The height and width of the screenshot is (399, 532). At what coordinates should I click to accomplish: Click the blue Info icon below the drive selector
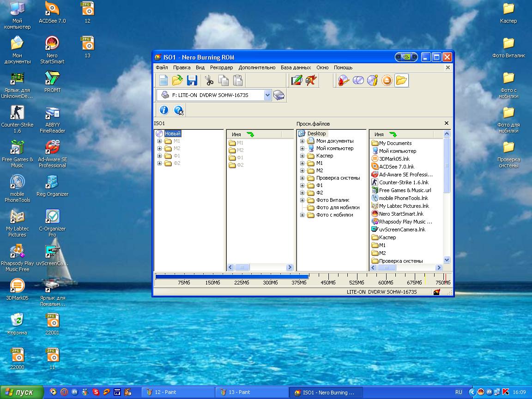(x=164, y=110)
